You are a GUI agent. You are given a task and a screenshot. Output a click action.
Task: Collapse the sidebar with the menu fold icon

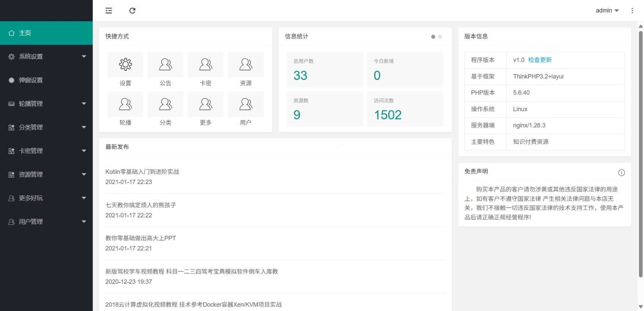click(x=109, y=11)
